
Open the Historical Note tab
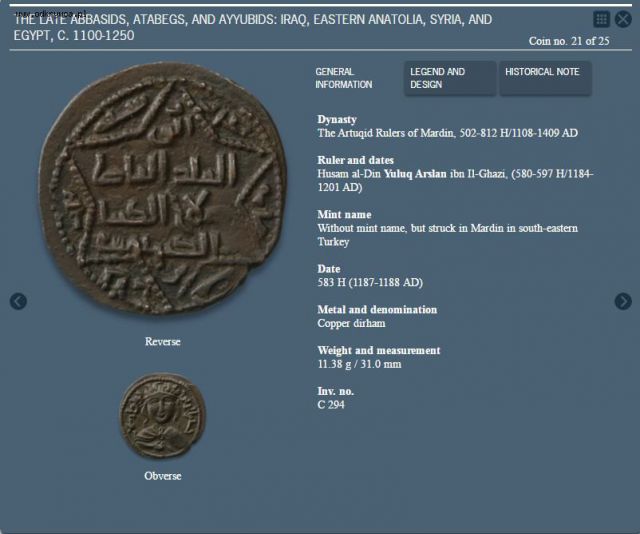(x=545, y=78)
